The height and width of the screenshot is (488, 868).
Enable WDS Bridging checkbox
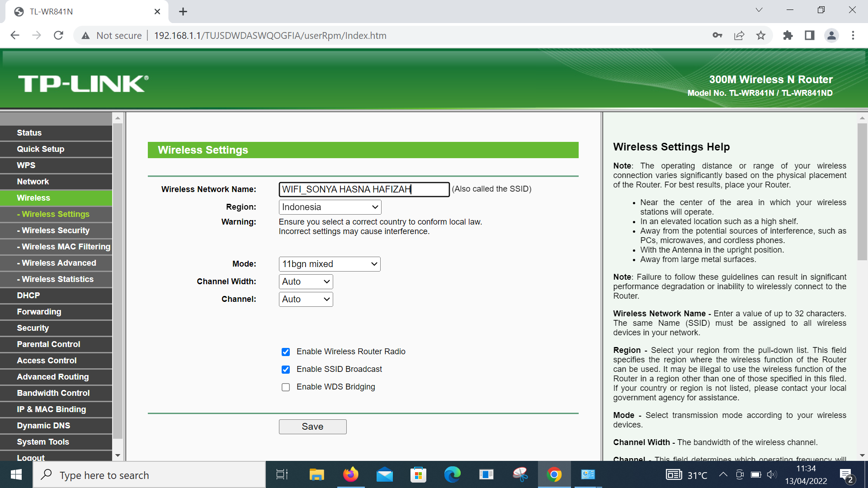pyautogui.click(x=286, y=387)
